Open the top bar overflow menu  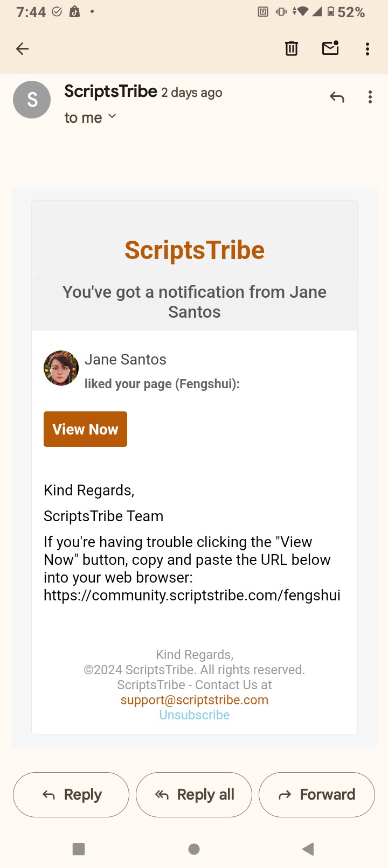point(368,49)
